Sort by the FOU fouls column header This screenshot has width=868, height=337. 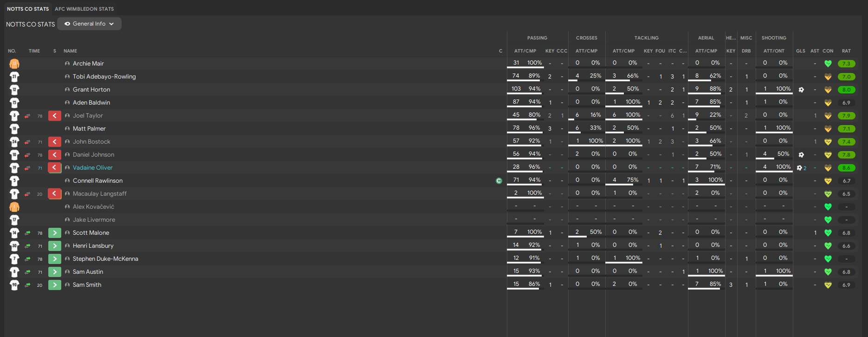[x=661, y=51]
